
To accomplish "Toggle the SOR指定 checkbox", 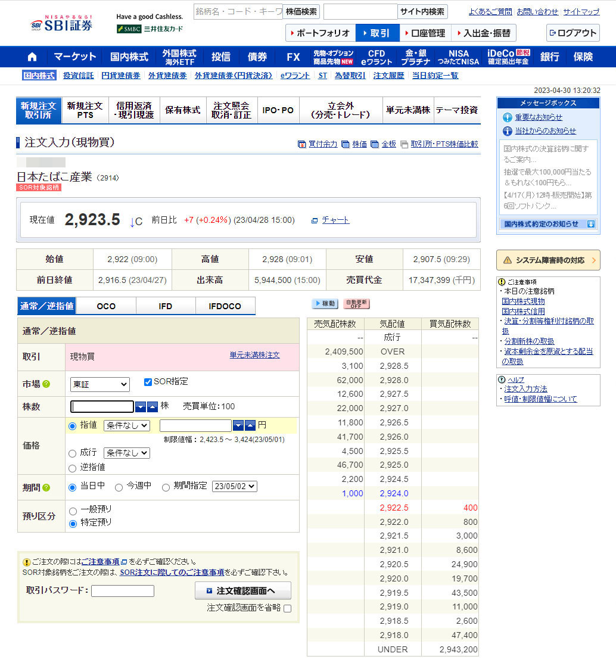I will tap(148, 382).
